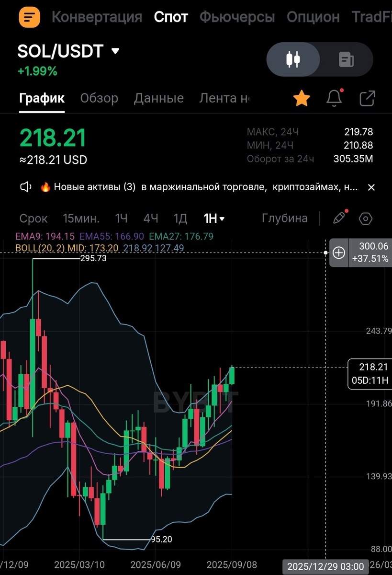This screenshot has width=392, height=575.
Task: Switch to order book view toggle
Action: 346,59
